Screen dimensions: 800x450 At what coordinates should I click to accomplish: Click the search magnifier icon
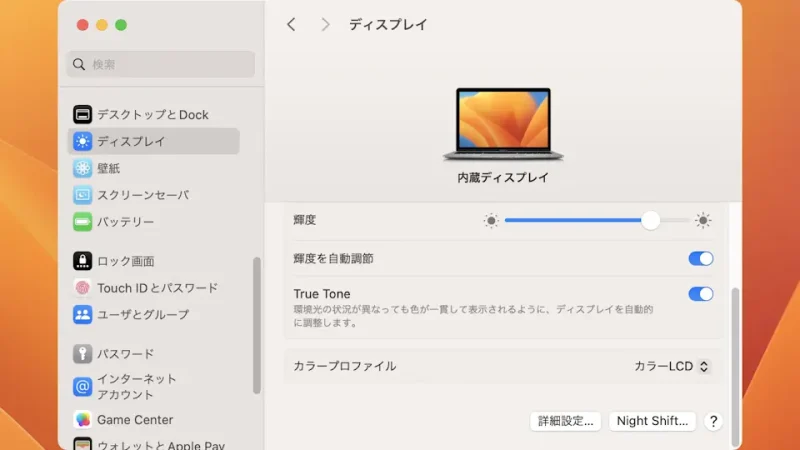click(x=79, y=64)
